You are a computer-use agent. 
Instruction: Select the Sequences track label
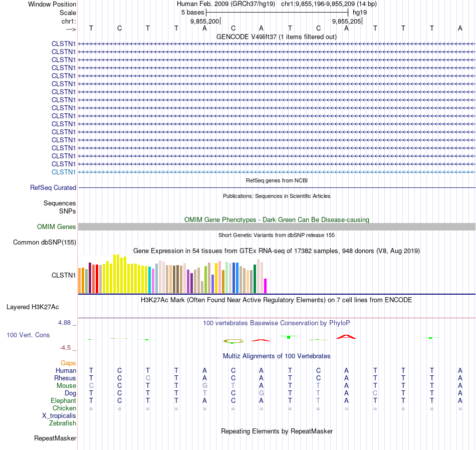click(x=60, y=203)
